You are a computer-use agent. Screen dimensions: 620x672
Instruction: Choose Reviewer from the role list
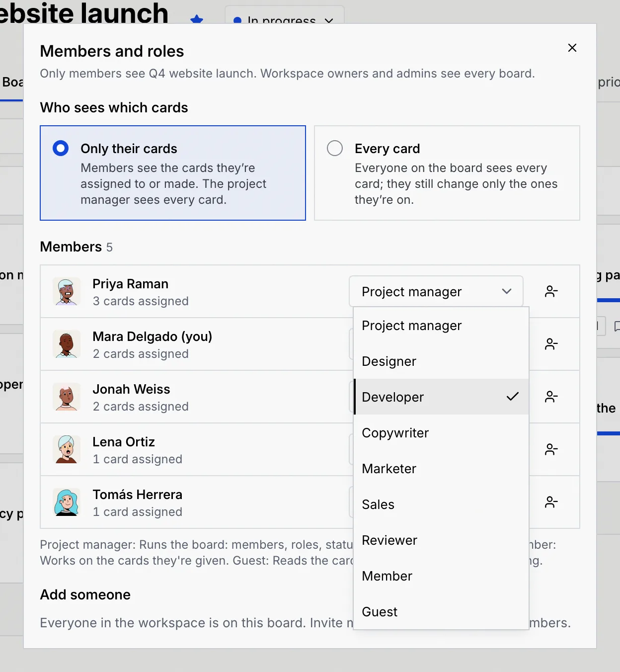point(441,540)
